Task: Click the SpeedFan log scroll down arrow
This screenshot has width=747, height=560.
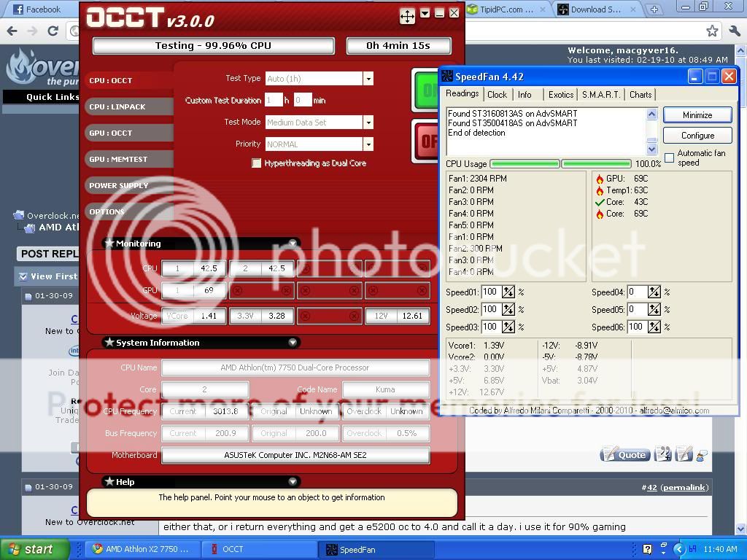Action: (x=651, y=149)
